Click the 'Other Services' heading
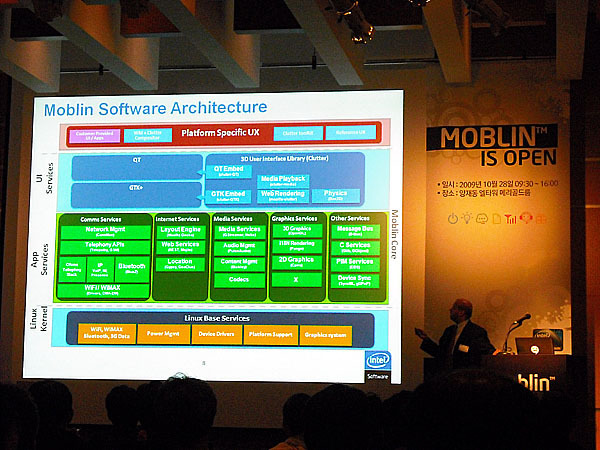Viewport: 600px width, 450px height. point(350,218)
